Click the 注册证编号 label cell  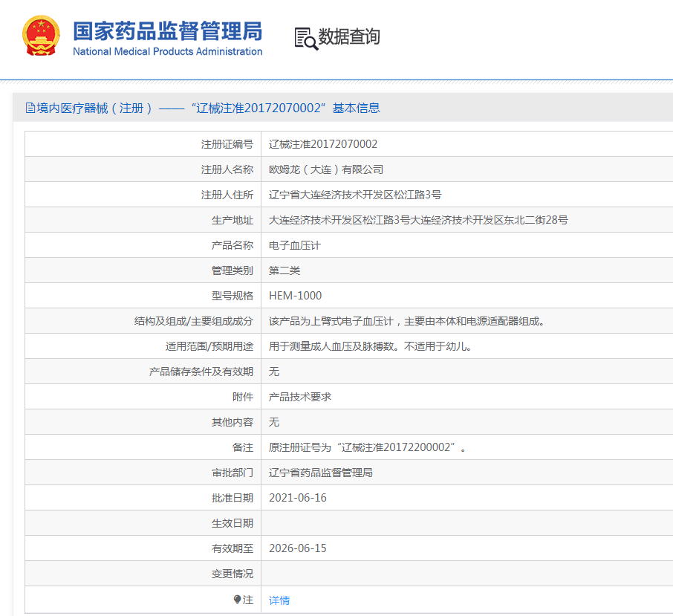[143, 144]
